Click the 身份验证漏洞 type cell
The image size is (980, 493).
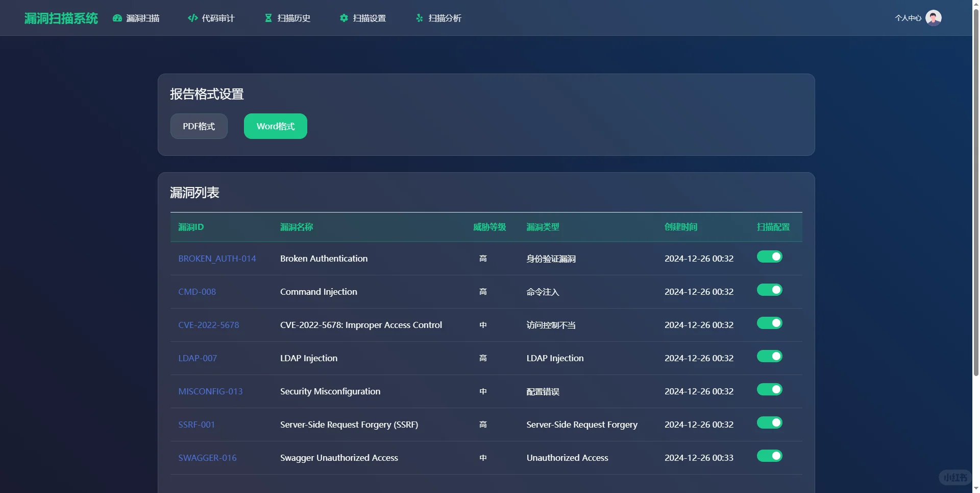click(x=551, y=259)
